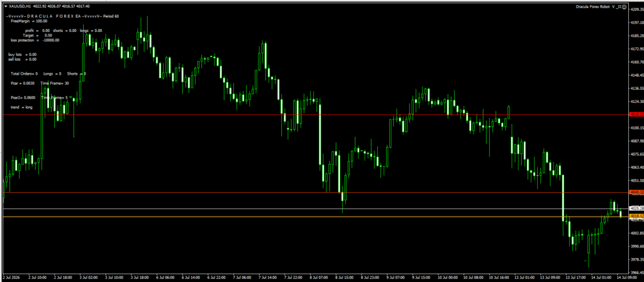Select the red 4112.33 price tag
The image size is (644, 282).
[636, 114]
